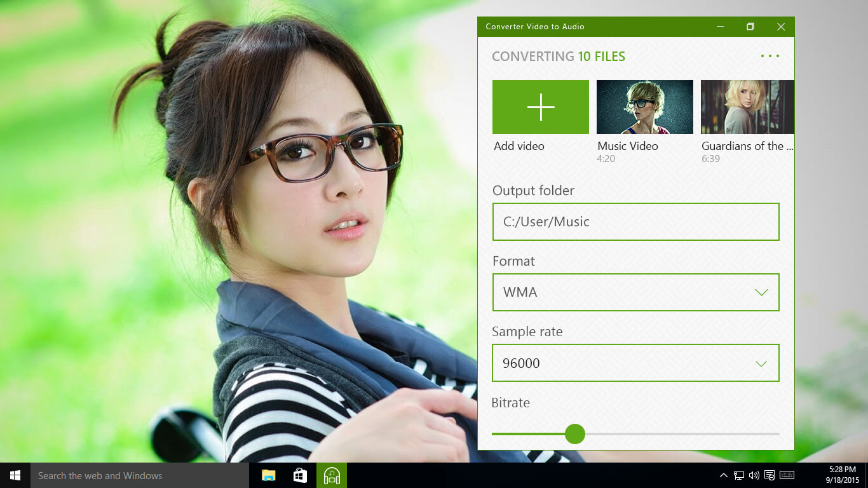The height and width of the screenshot is (488, 868).
Task: Click the "4:20" duration text
Action: (606, 159)
